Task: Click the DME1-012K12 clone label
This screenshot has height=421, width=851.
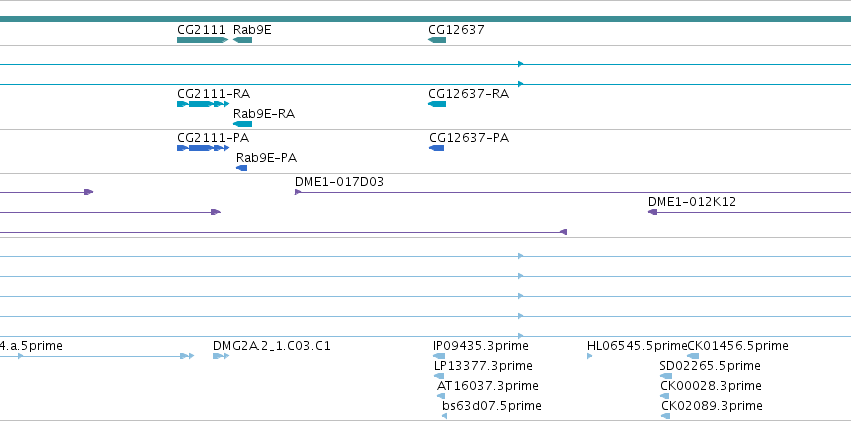Action: pos(692,202)
